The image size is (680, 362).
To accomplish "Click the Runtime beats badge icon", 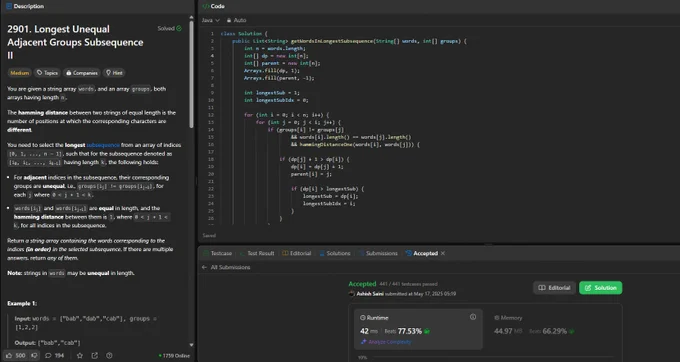I will 427,331.
